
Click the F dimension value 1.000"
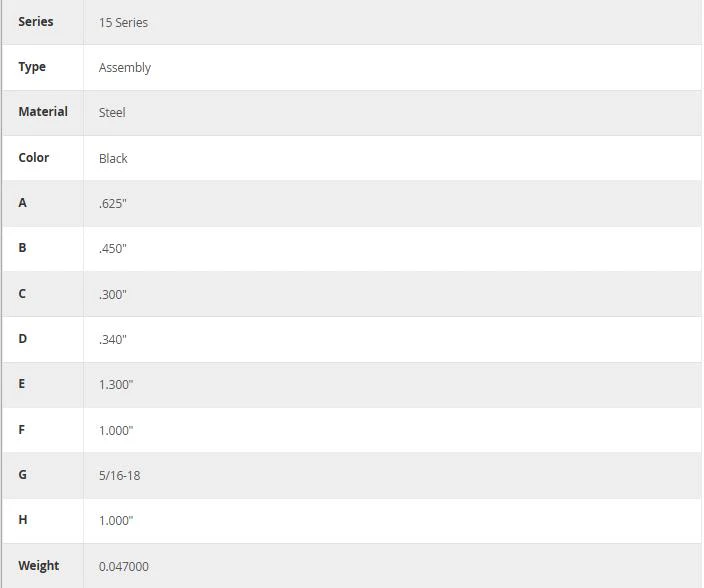click(116, 430)
